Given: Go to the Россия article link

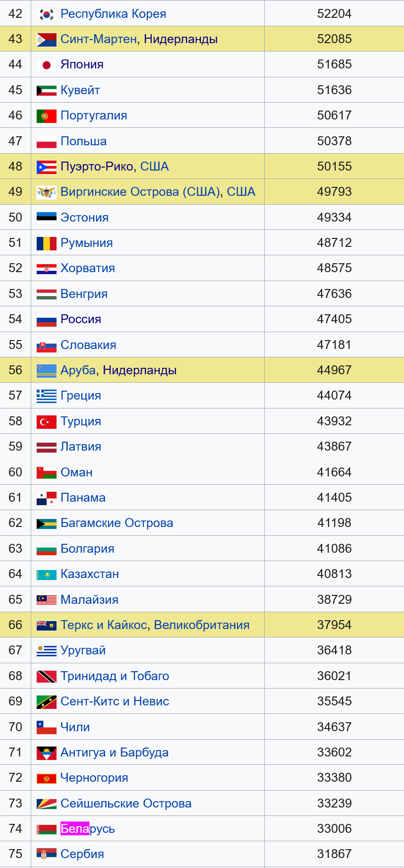Looking at the screenshot, I should point(81,319).
